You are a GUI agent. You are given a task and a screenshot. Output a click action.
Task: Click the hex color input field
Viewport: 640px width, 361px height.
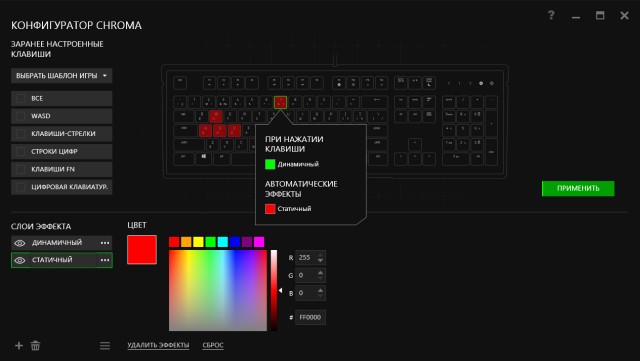310,317
